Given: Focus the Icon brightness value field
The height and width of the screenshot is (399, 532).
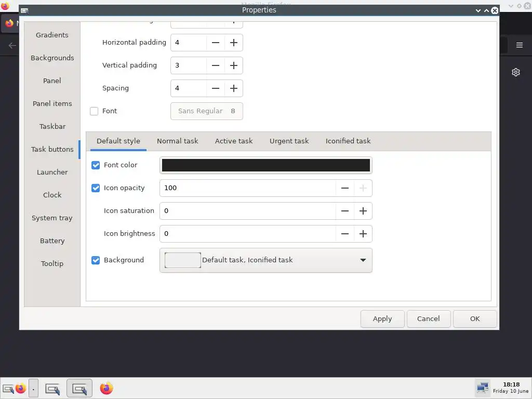Looking at the screenshot, I should pyautogui.click(x=248, y=234).
